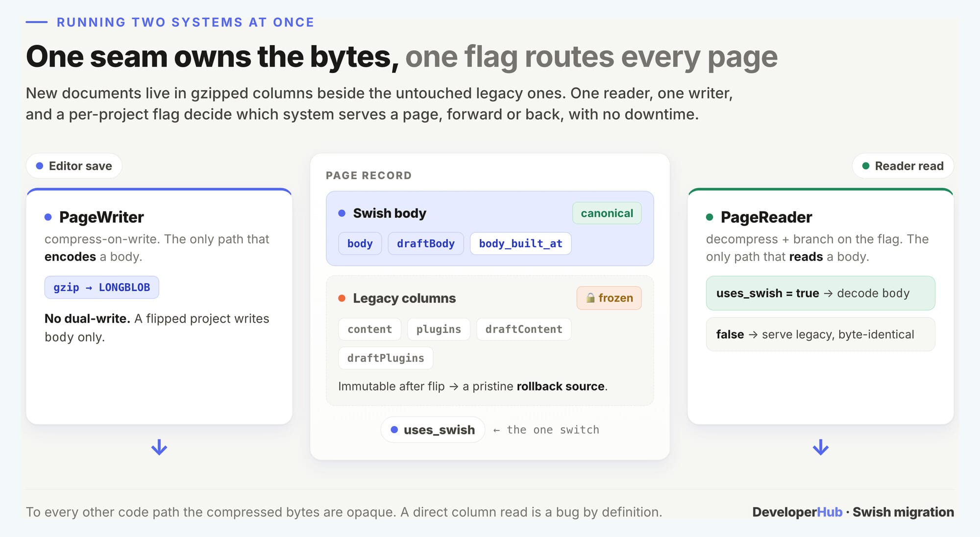Click the green dot beside PageReader

coord(710,217)
